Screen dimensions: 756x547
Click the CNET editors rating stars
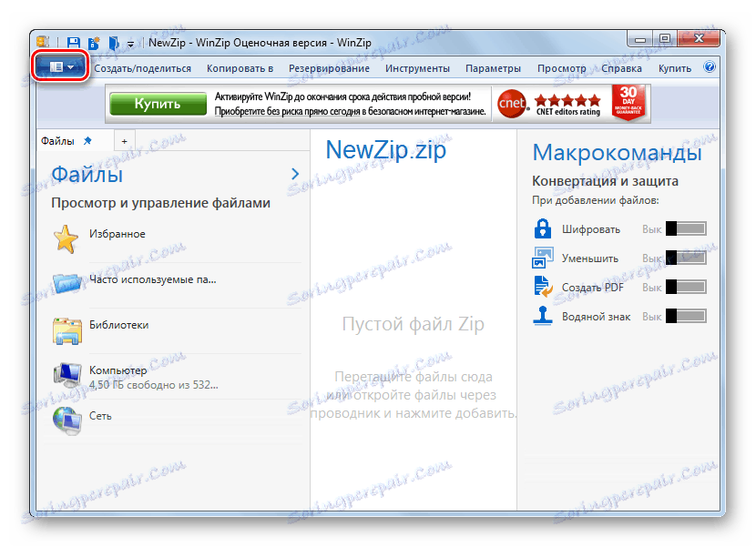(568, 100)
